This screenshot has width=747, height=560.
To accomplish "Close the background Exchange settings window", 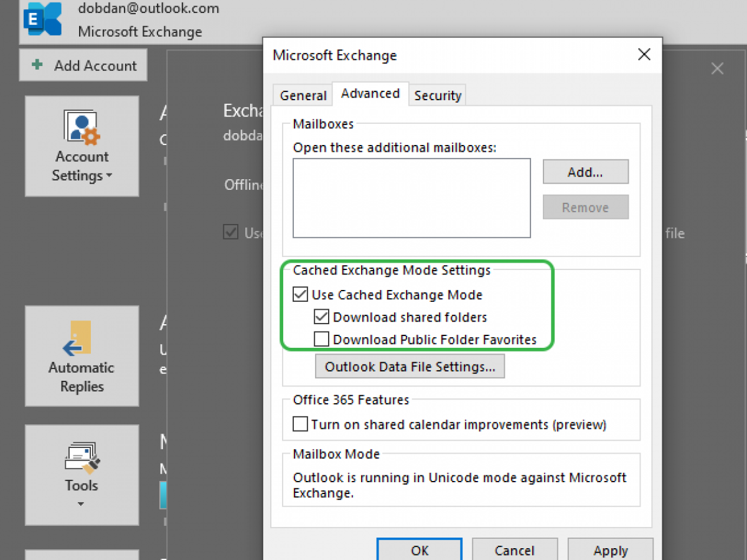I will (717, 68).
